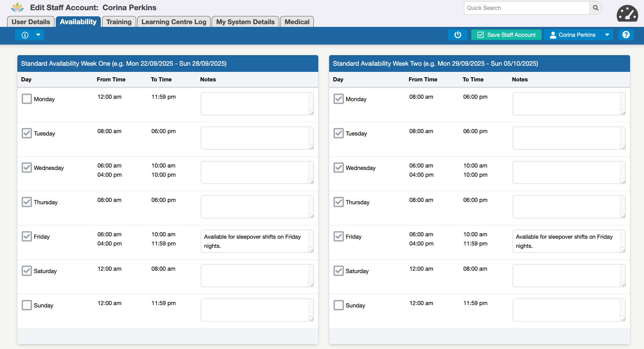Screen dimensions: 644x349
Task: Click Friday 04:00 pm From Time, Week Two
Action: [x=421, y=243]
